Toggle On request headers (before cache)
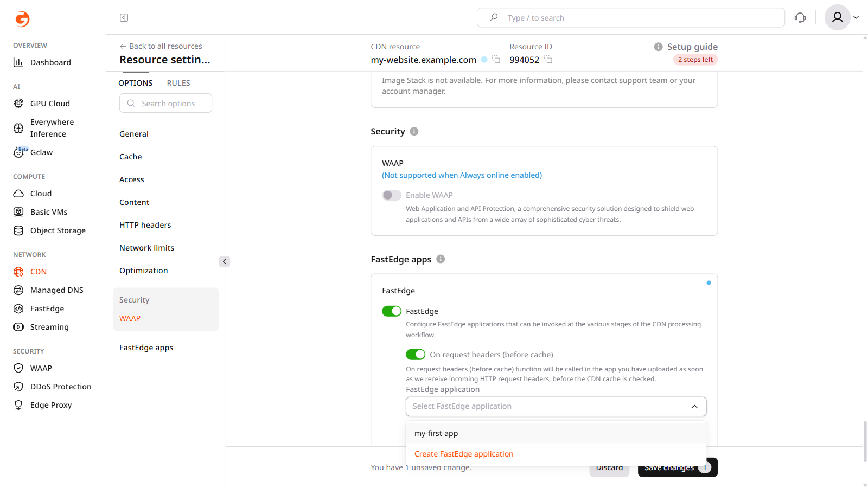 point(416,355)
